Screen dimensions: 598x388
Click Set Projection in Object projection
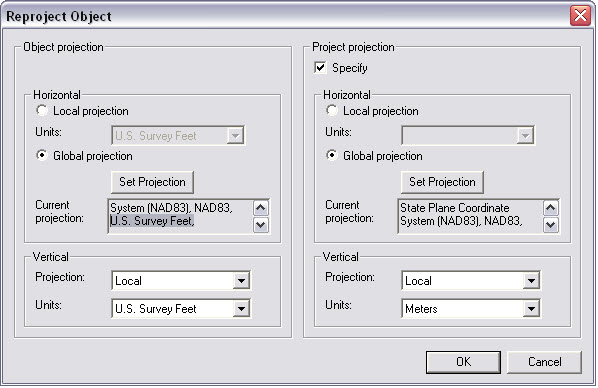tap(152, 182)
